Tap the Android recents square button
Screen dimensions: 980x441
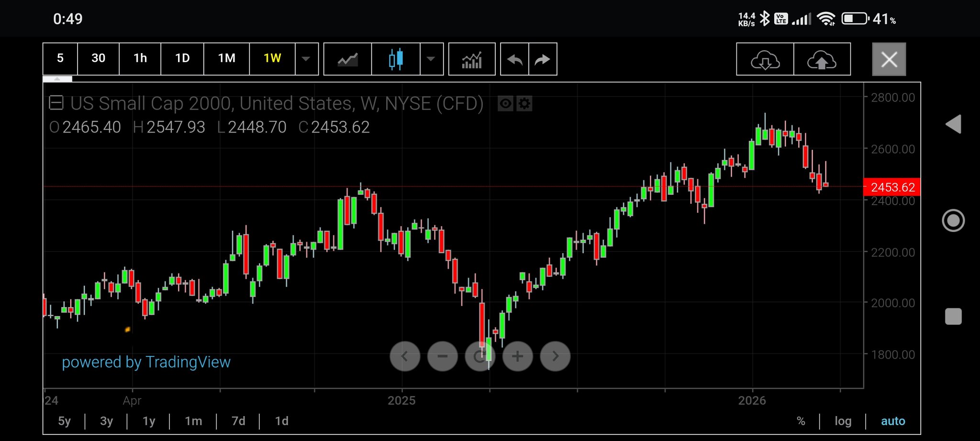(x=953, y=317)
